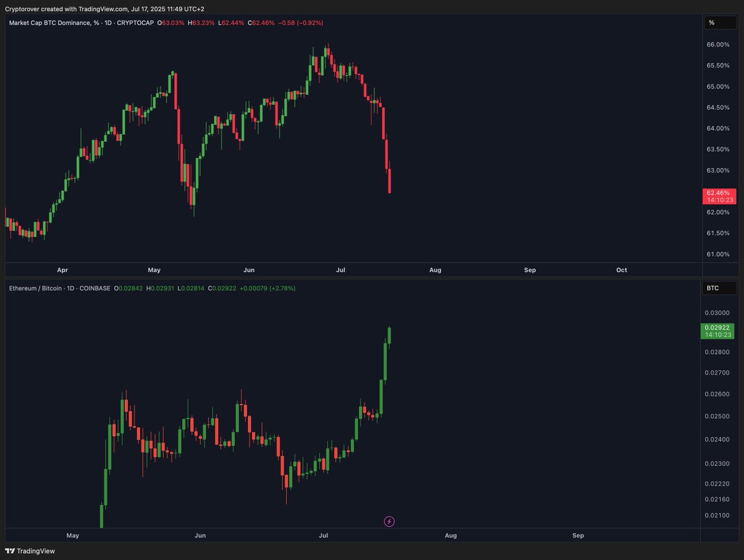Viewport: 744px width, 560px height.
Task: Click Jun on the BTC Dominance time axis
Action: 249,270
